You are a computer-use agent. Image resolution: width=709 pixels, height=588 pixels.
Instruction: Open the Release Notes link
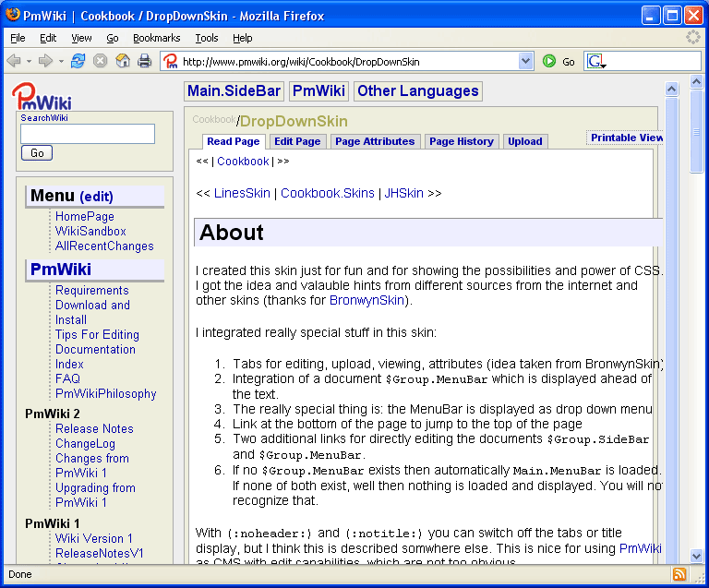(94, 429)
